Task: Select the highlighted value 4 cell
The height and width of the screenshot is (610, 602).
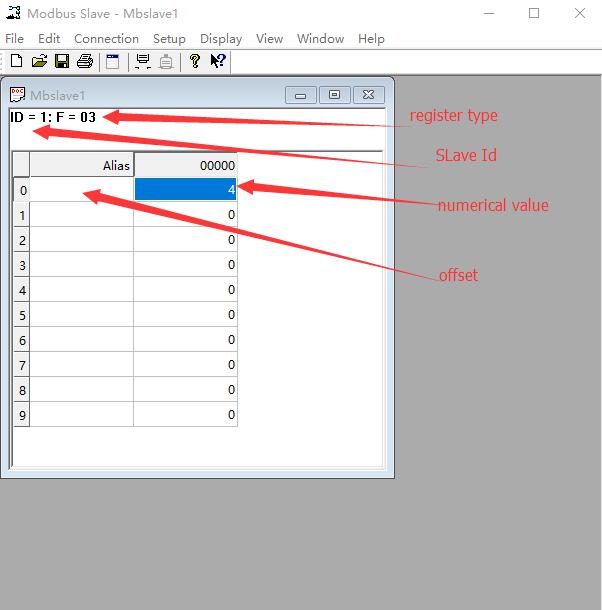Action: coord(186,189)
